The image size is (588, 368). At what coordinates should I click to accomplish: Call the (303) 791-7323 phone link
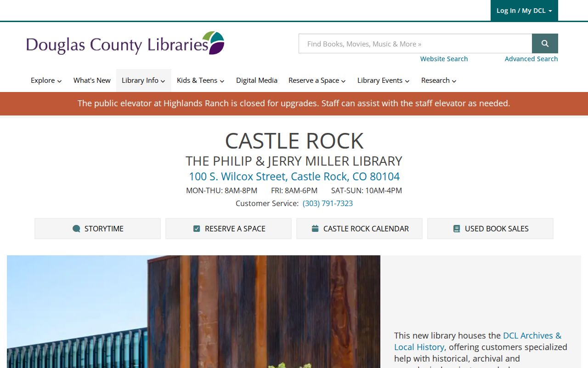click(328, 203)
